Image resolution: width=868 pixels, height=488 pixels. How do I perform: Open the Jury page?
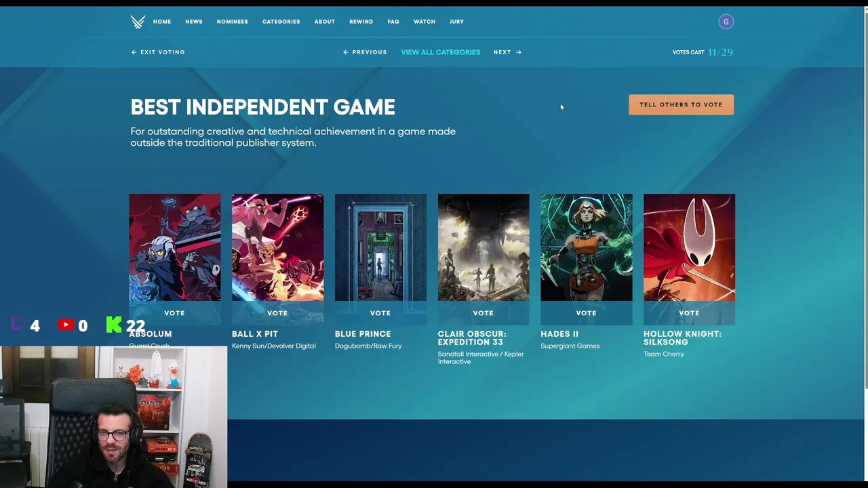tap(456, 22)
